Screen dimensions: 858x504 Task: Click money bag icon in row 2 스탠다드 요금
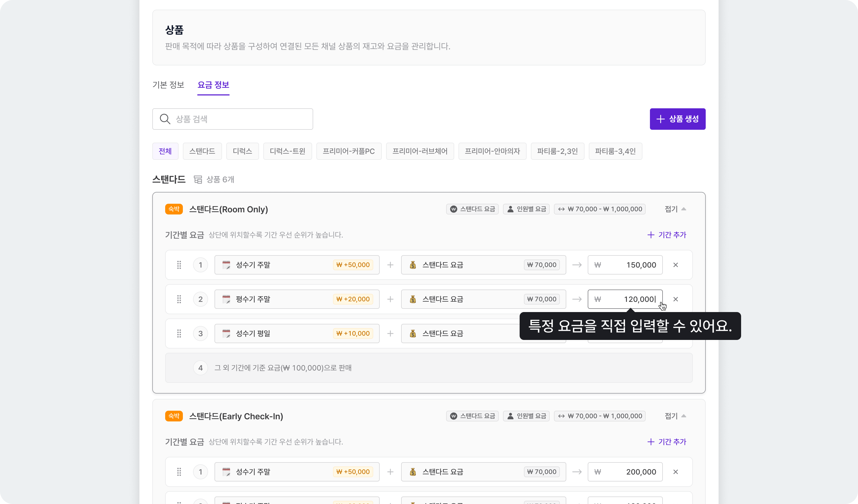click(413, 299)
